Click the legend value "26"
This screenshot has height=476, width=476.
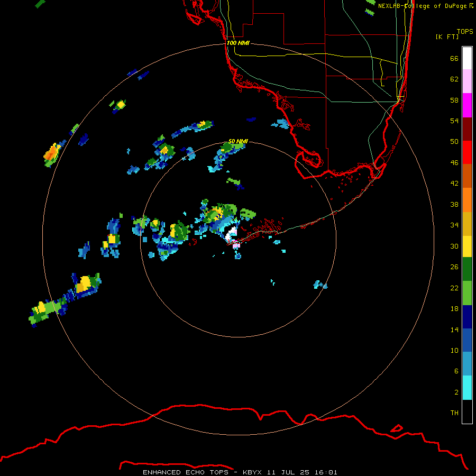pyautogui.click(x=454, y=267)
